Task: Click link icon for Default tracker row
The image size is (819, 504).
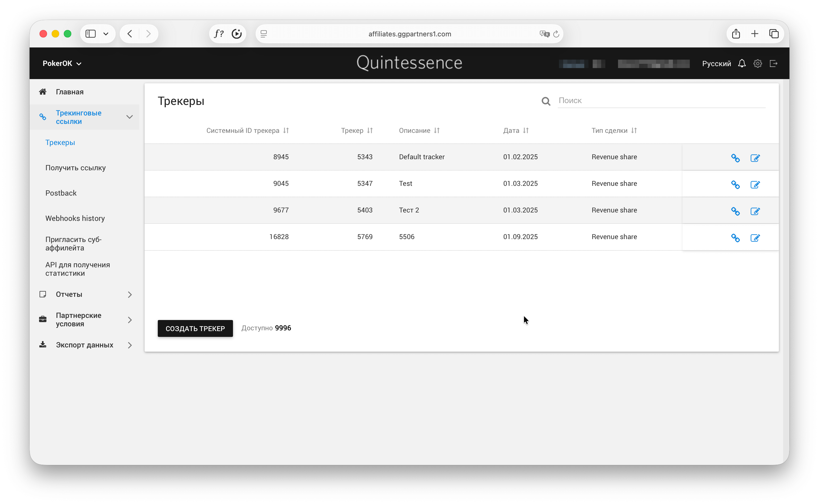Action: (x=735, y=158)
